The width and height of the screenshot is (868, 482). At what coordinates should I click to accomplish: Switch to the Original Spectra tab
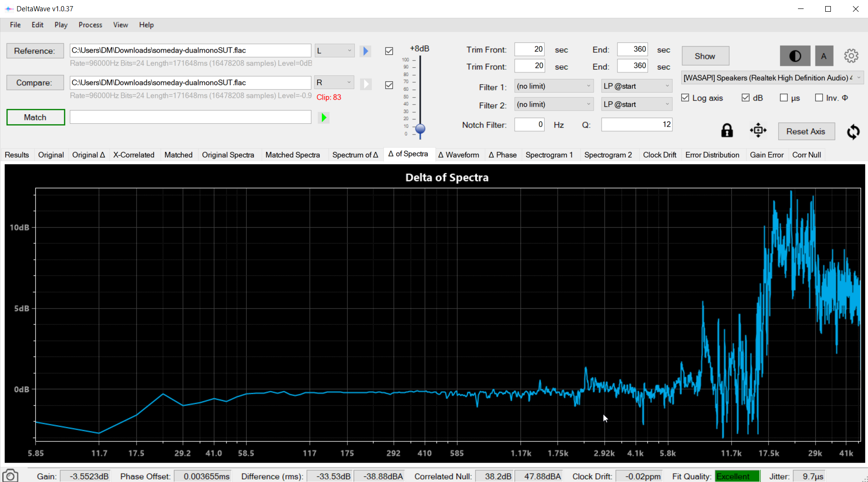coord(228,155)
